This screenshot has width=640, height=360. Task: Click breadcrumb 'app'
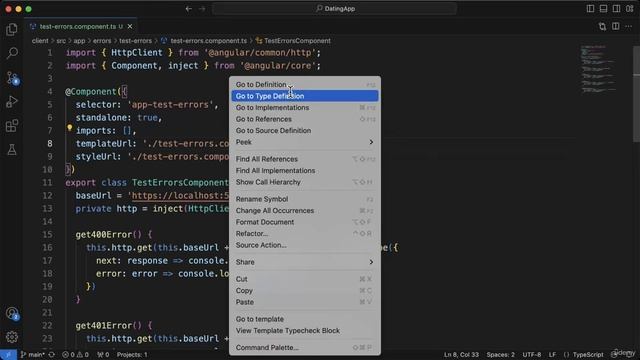[x=79, y=41]
